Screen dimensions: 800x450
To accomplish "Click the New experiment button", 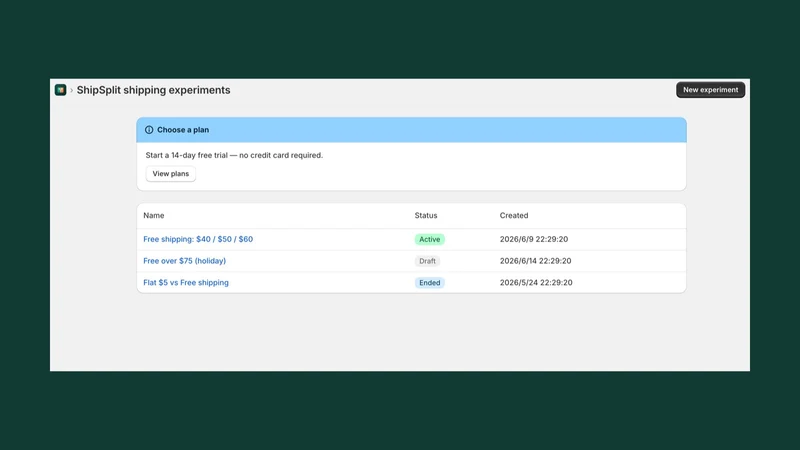I will [x=710, y=90].
